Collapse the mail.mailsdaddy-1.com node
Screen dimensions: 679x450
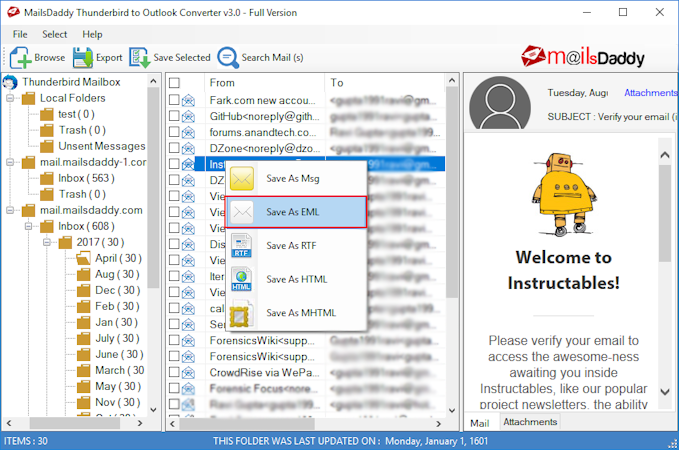point(10,162)
